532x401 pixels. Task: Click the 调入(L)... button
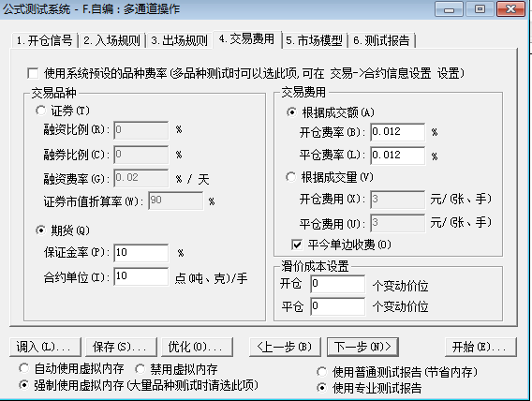pyautogui.click(x=46, y=347)
